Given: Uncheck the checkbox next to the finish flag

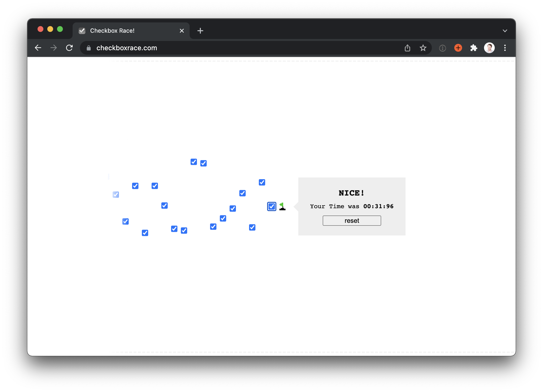Looking at the screenshot, I should coord(271,206).
